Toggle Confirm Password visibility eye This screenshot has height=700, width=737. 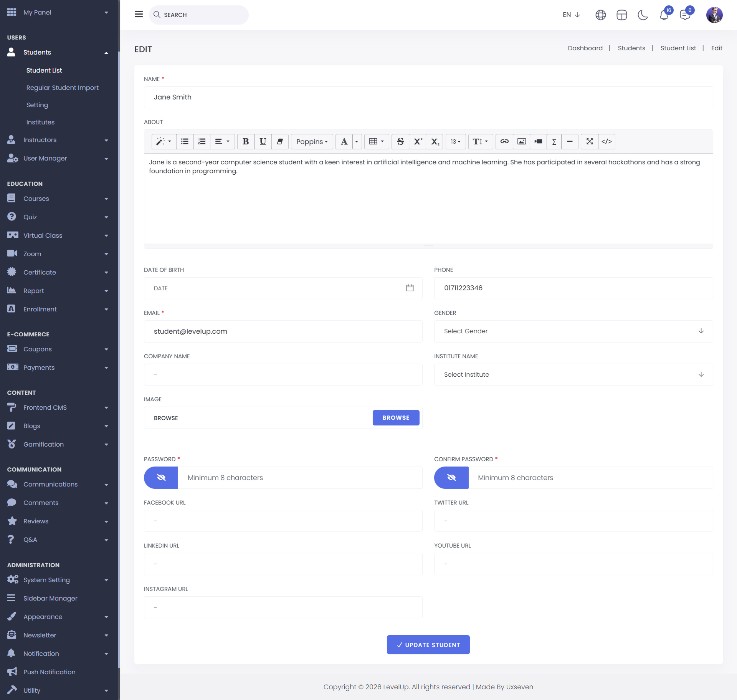(451, 478)
